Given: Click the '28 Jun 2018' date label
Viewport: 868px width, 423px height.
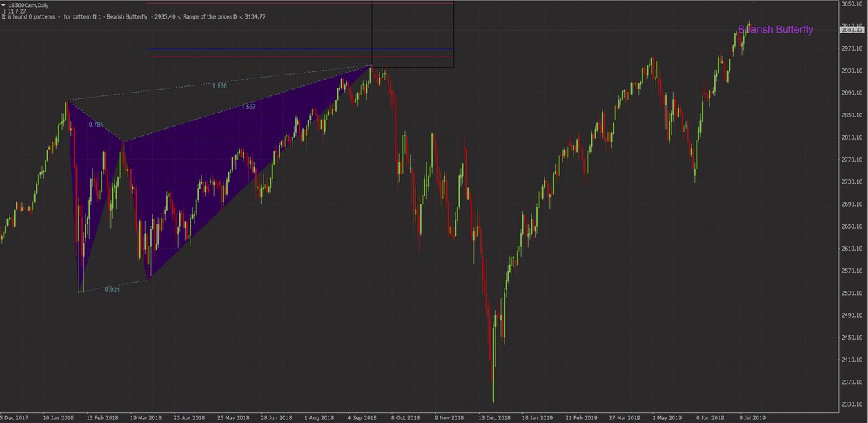Looking at the screenshot, I should tap(276, 418).
